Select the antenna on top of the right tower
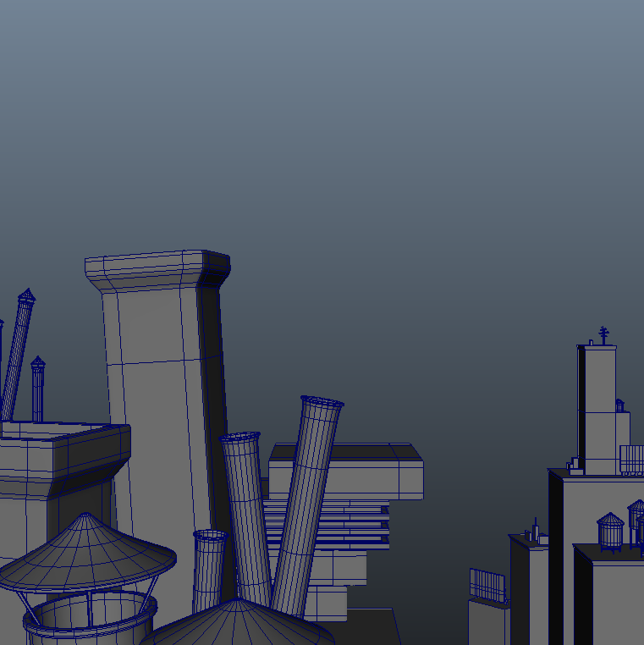This screenshot has width=644, height=645. pyautogui.click(x=603, y=335)
